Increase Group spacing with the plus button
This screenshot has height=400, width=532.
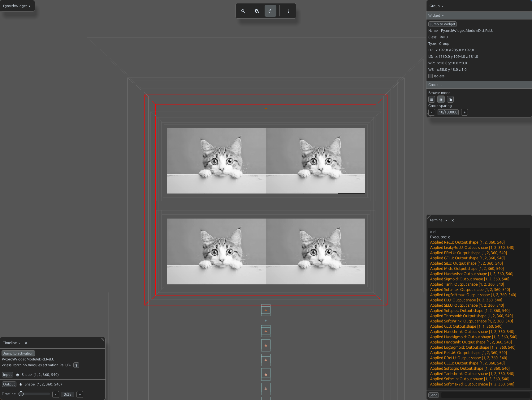pyautogui.click(x=465, y=112)
